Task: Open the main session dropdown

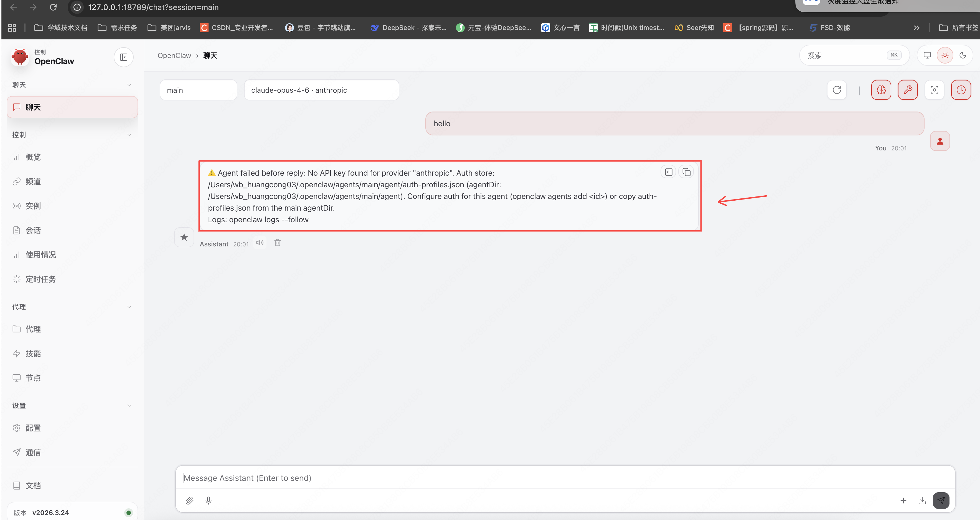Action: (198, 90)
